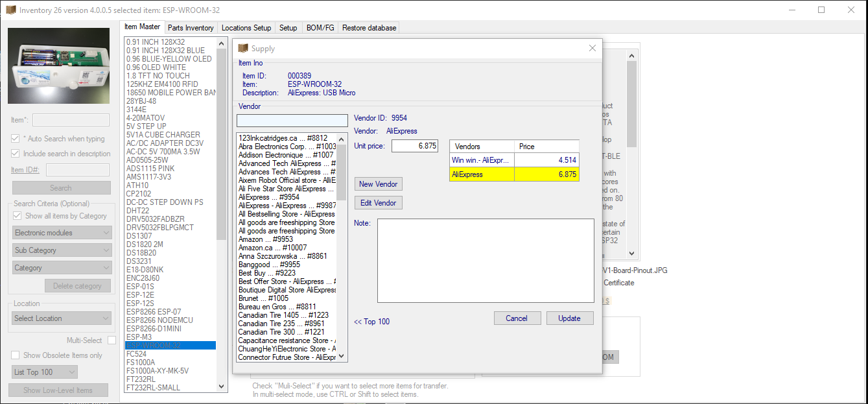The height and width of the screenshot is (404, 868).
Task: Select Win win.- AliExpr... vendor row
Action: tap(514, 160)
